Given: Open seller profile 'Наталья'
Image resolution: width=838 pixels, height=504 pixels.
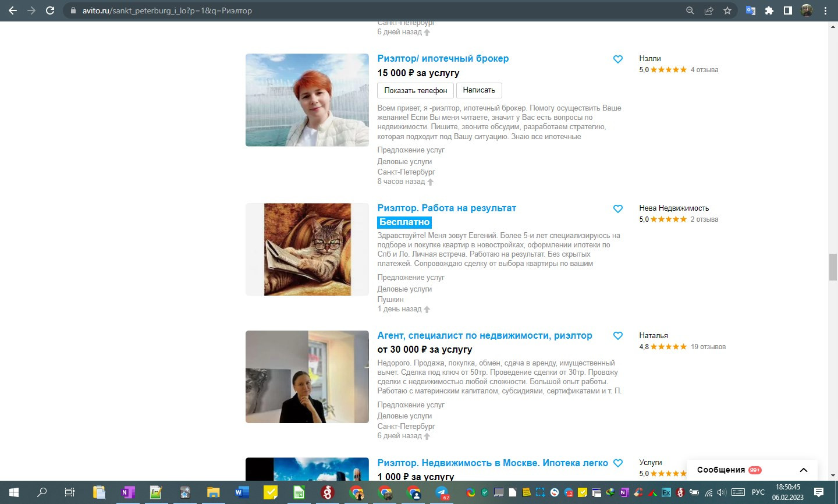Looking at the screenshot, I should click(654, 335).
